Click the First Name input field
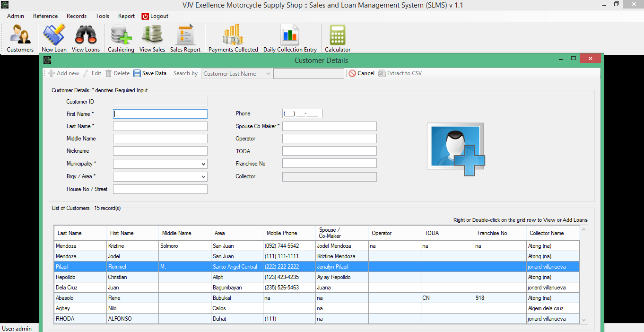The image size is (644, 332). tap(160, 114)
